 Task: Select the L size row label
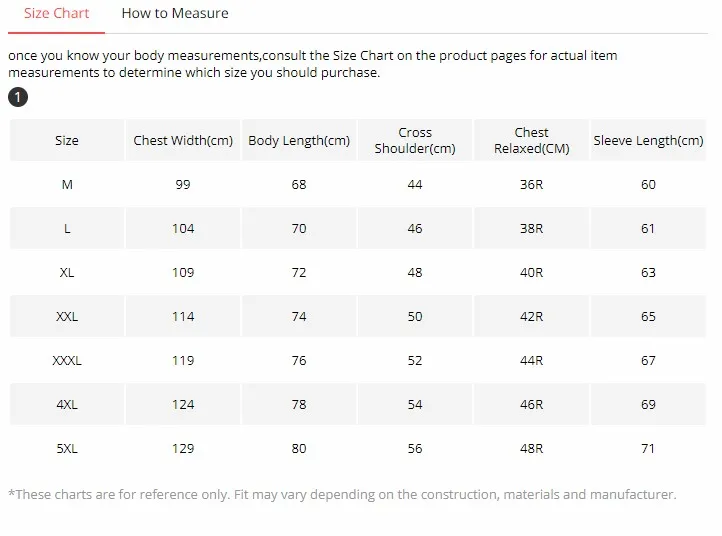click(x=67, y=229)
